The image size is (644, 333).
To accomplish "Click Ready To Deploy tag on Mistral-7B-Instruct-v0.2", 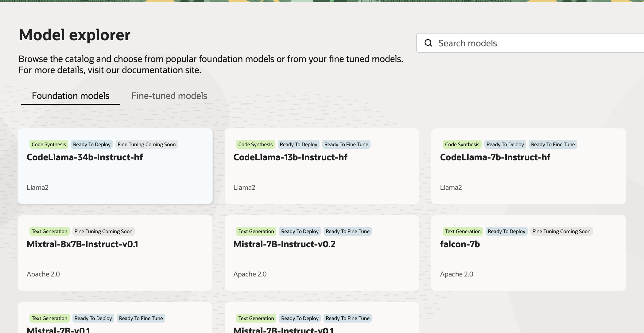I will coord(300,231).
